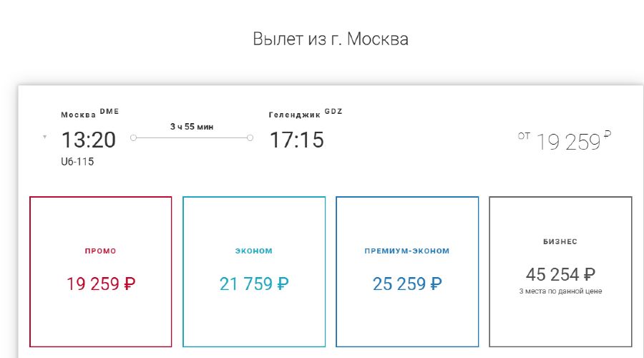Click the 25 259 ₽ premium-economy price
The image size is (644, 358).
tap(406, 284)
